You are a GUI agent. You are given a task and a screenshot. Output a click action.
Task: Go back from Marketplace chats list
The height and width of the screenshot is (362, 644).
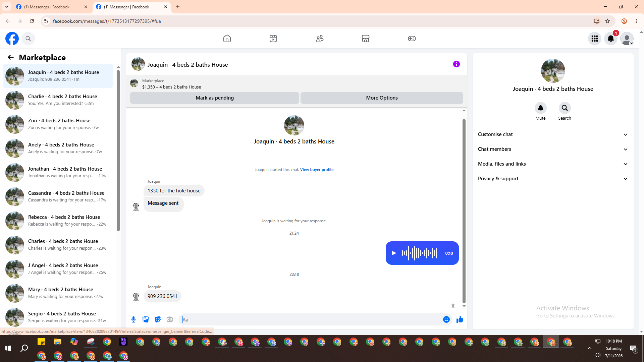tap(11, 57)
